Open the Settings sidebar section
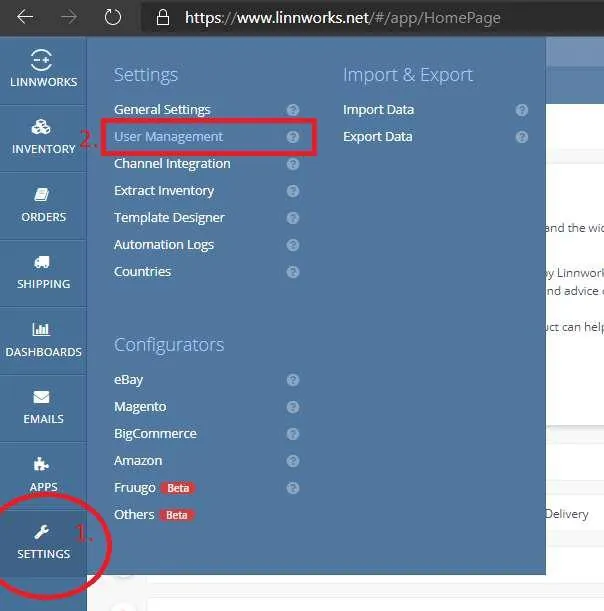This screenshot has height=611, width=604. 43,542
